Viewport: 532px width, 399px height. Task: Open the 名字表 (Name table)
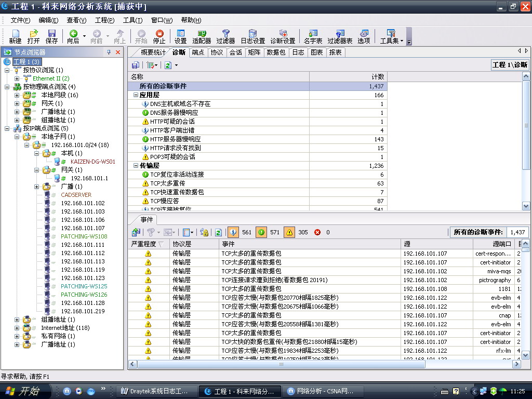pyautogui.click(x=313, y=36)
